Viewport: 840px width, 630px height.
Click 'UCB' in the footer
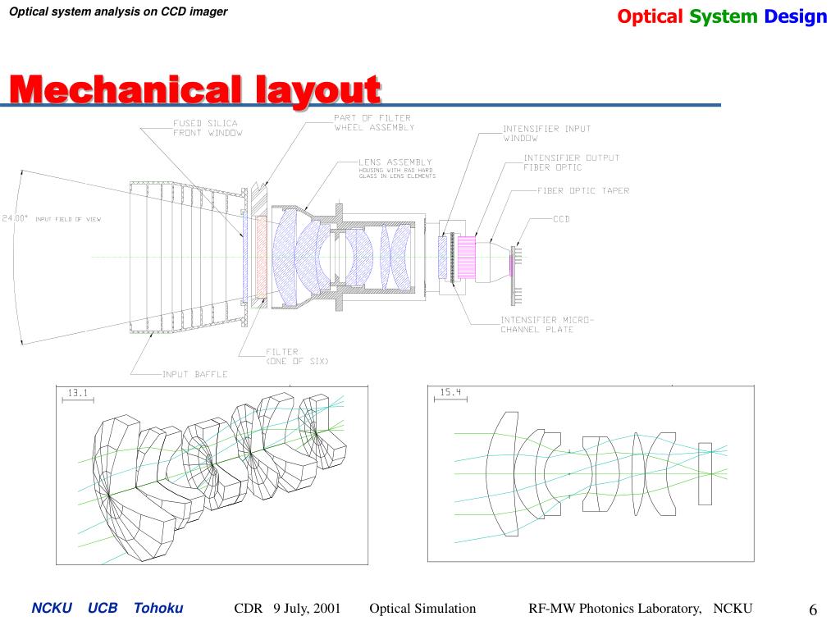[x=103, y=608]
